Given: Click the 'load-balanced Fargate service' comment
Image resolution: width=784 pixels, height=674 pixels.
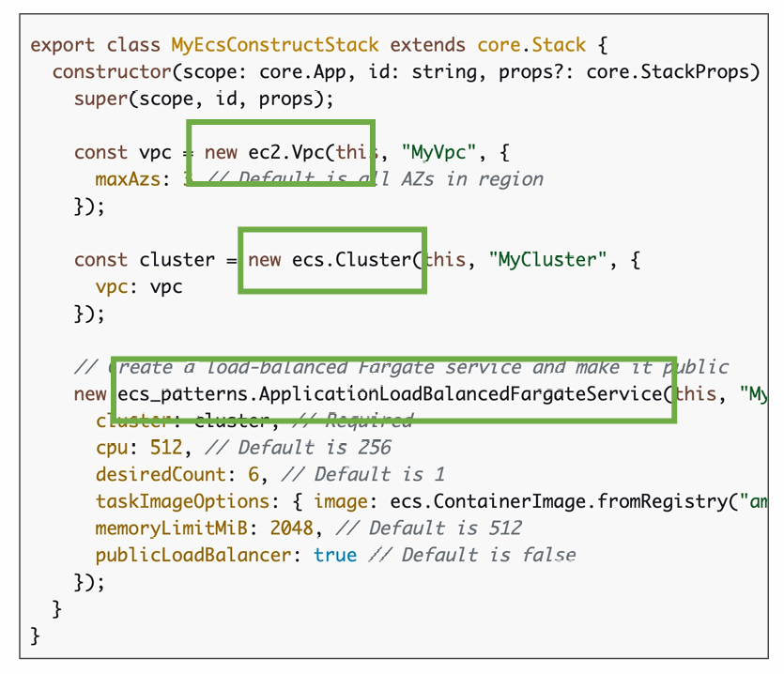Looking at the screenshot, I should (x=364, y=367).
